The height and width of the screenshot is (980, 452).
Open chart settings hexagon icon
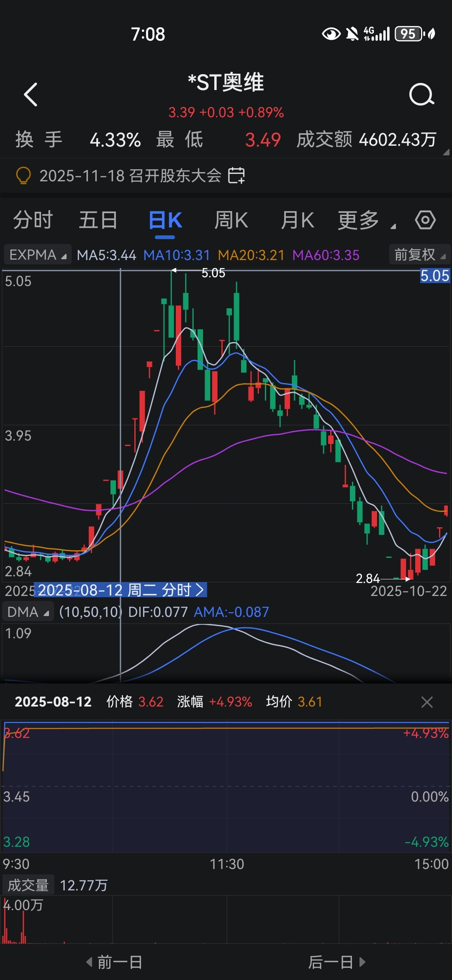[x=425, y=220]
